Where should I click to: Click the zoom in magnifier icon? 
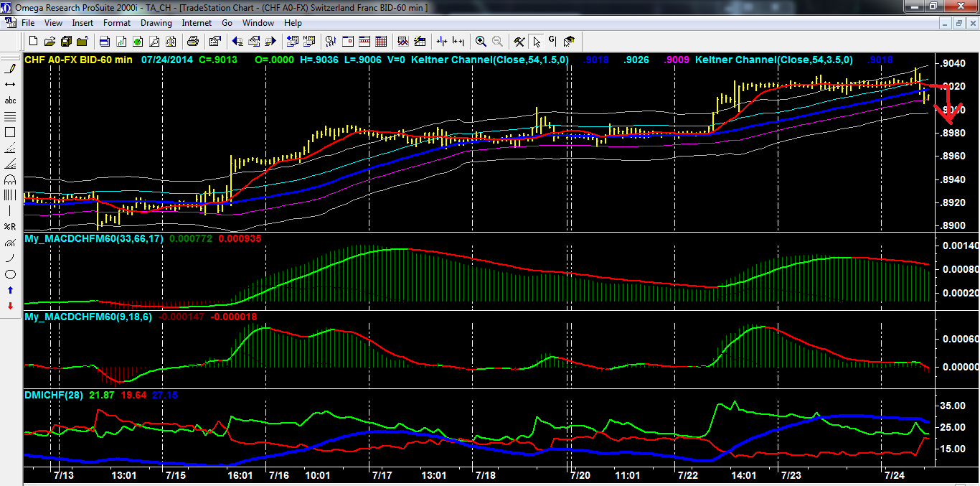tap(481, 41)
